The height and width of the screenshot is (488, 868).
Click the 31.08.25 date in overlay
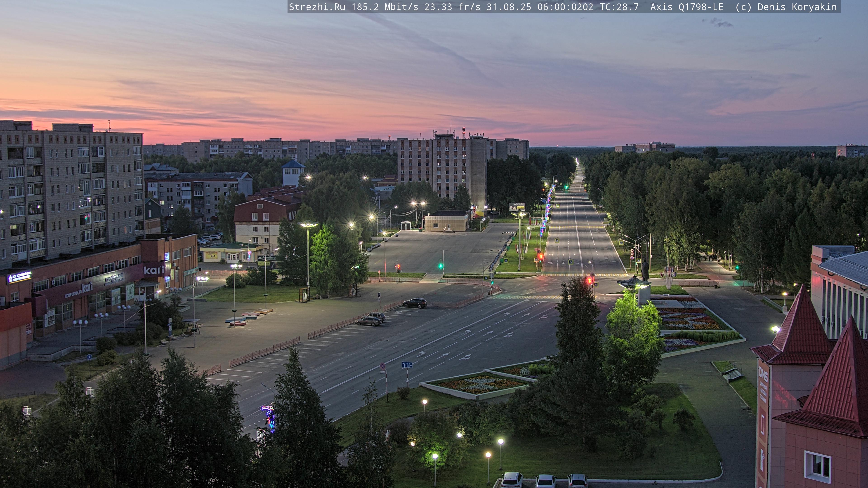(508, 7)
